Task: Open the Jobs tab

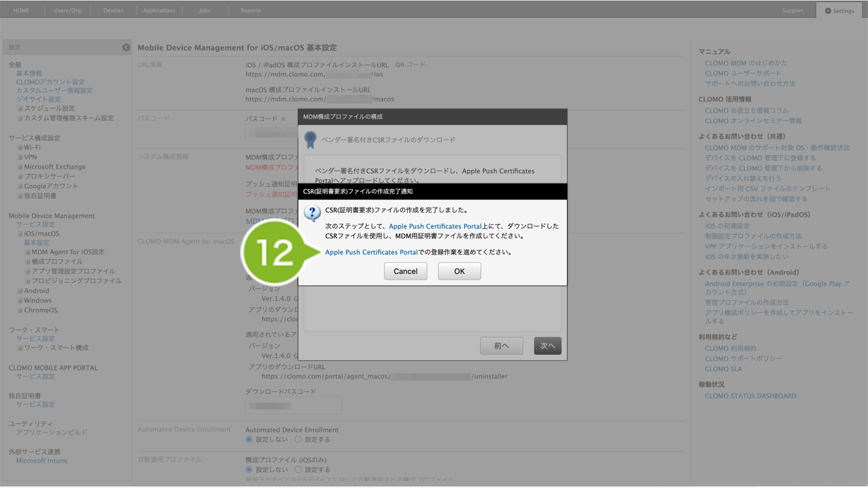Action: [x=205, y=10]
